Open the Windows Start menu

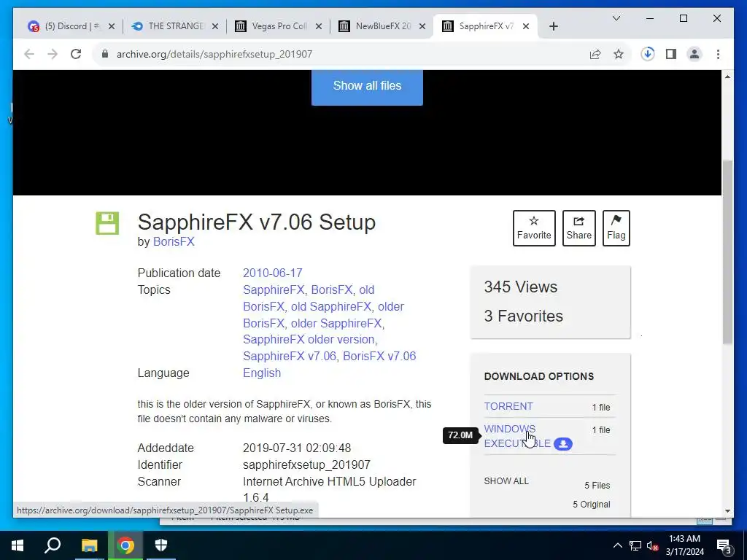[x=18, y=545]
